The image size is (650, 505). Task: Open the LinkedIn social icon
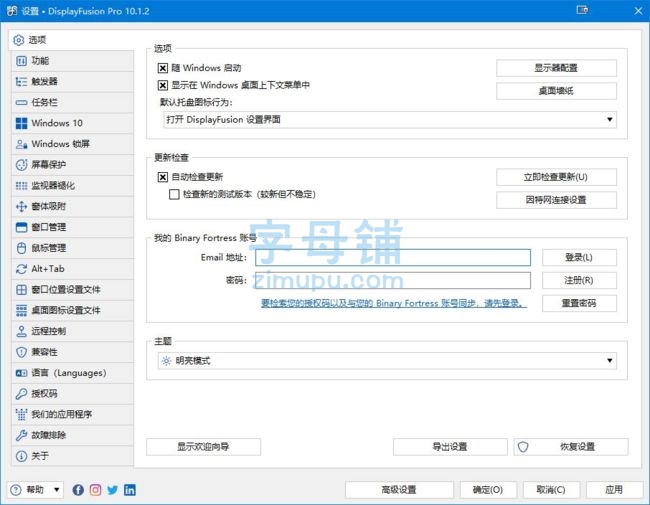[x=130, y=490]
